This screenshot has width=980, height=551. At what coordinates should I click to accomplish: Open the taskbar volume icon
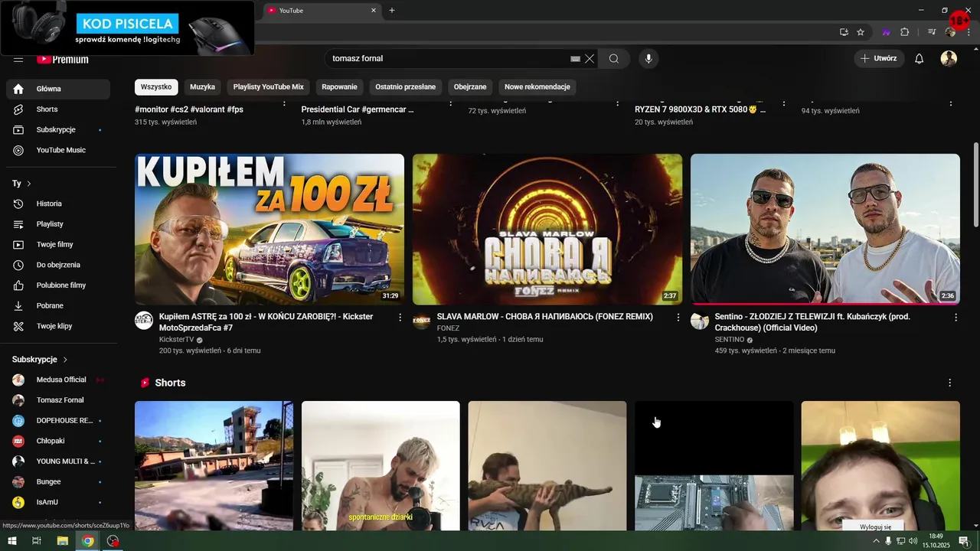(x=913, y=541)
